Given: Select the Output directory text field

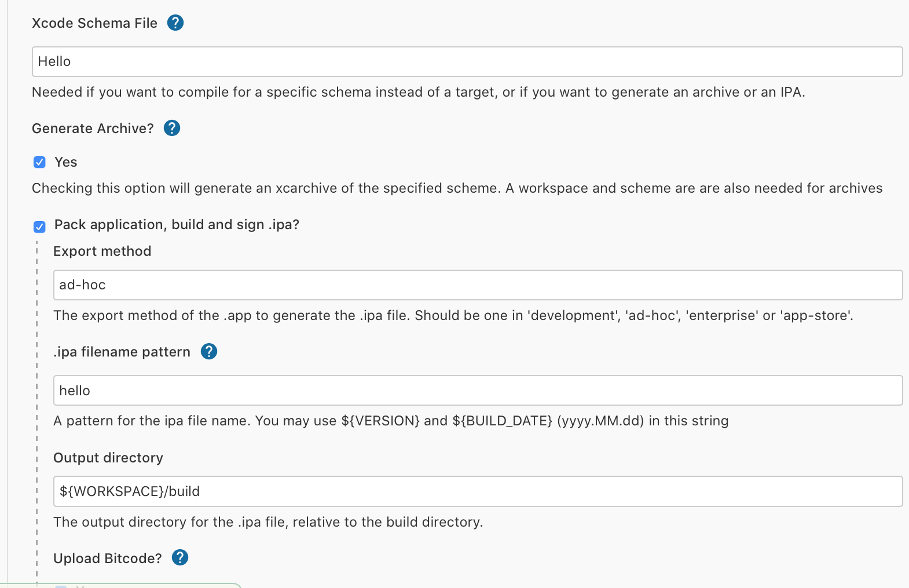Looking at the screenshot, I should click(477, 491).
